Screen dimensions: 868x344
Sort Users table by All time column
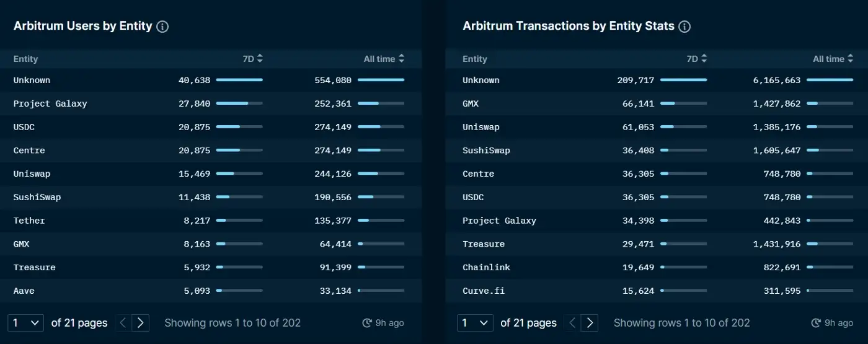point(384,59)
